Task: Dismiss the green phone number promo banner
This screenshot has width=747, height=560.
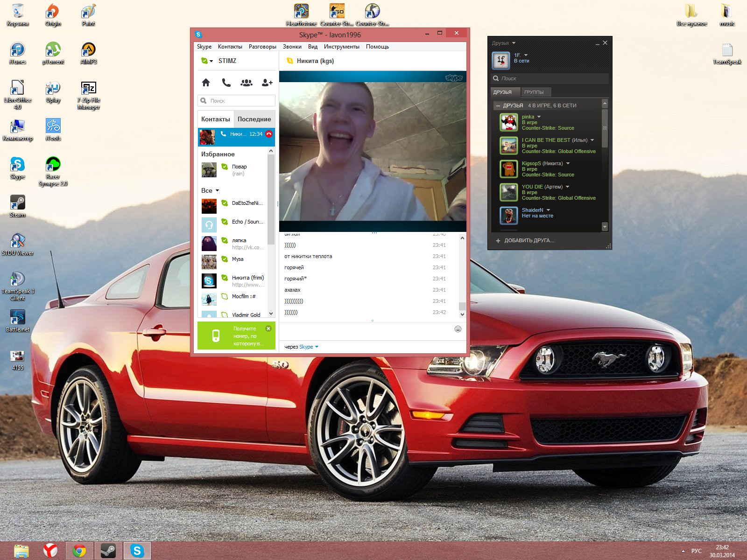Action: [268, 329]
